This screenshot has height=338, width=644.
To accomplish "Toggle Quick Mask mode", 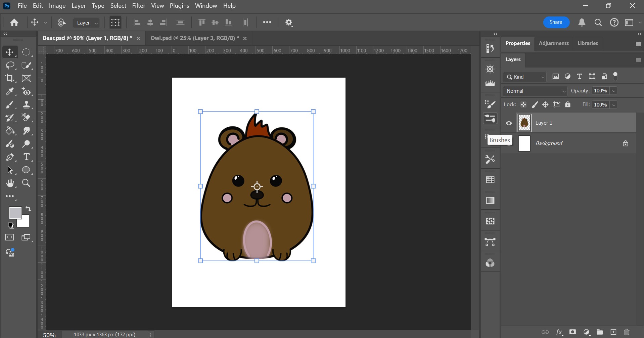I will 10,237.
